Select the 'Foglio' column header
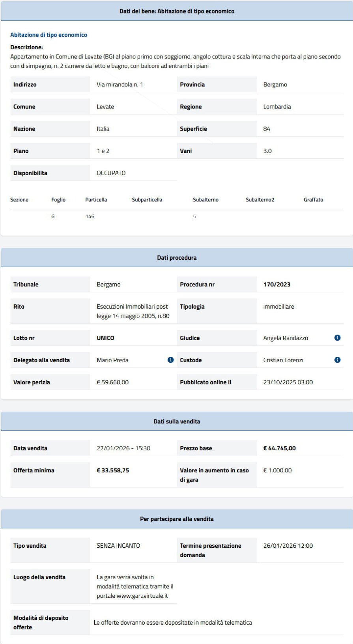Screen dimensions: 353x644 click(58, 200)
